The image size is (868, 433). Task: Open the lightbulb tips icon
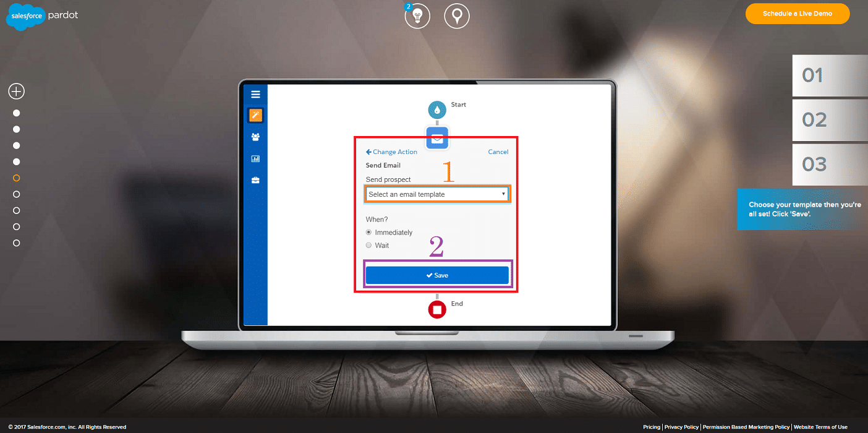pyautogui.click(x=417, y=15)
